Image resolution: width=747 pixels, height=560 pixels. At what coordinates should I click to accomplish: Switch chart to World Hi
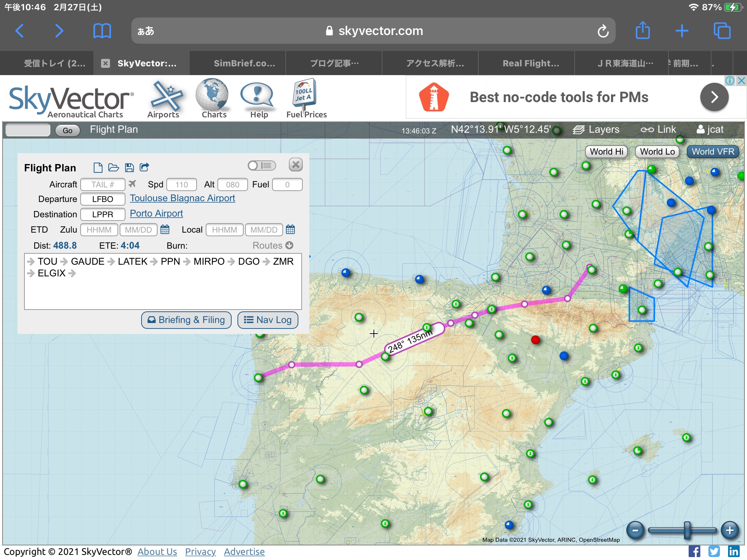(606, 152)
